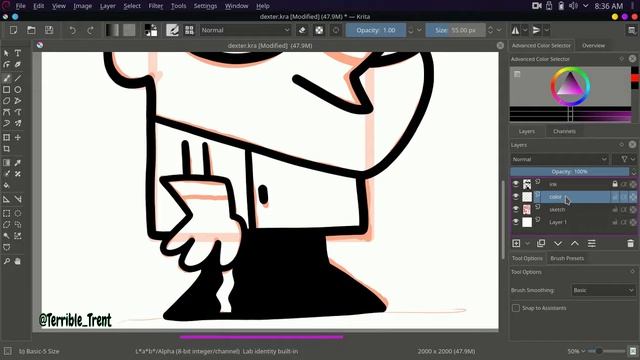Move layer up arrow
Viewport: 640px width, 360px height.
575,243
